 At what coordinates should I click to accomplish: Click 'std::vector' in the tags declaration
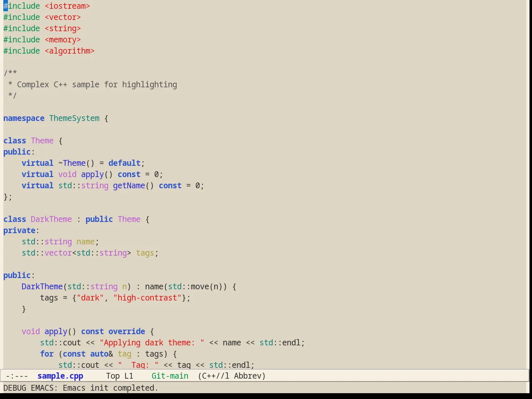point(47,253)
